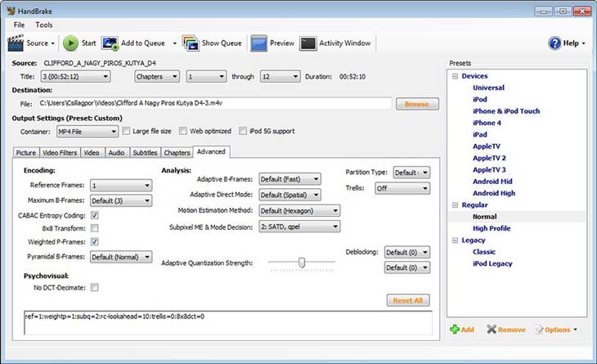Open the Add to Queue dropdown arrow
Screen dimensions: 597x364
click(x=175, y=43)
